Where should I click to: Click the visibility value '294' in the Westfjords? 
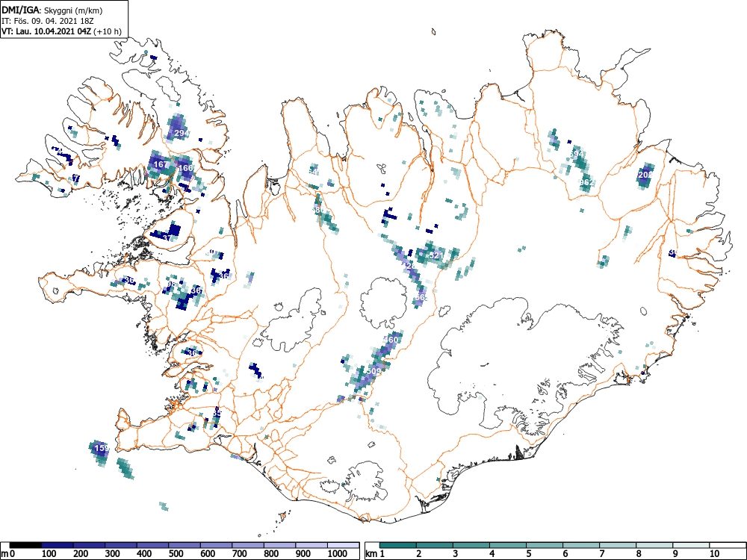182,133
